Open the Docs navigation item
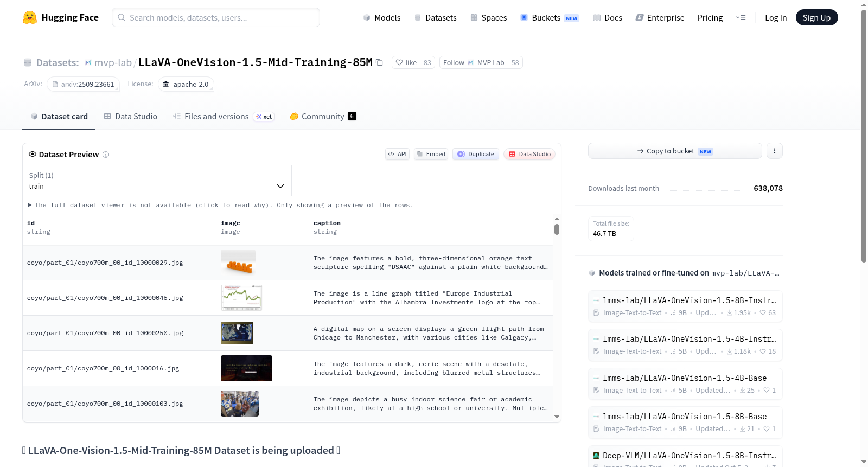Viewport: 868px width, 467px height. 607,17
